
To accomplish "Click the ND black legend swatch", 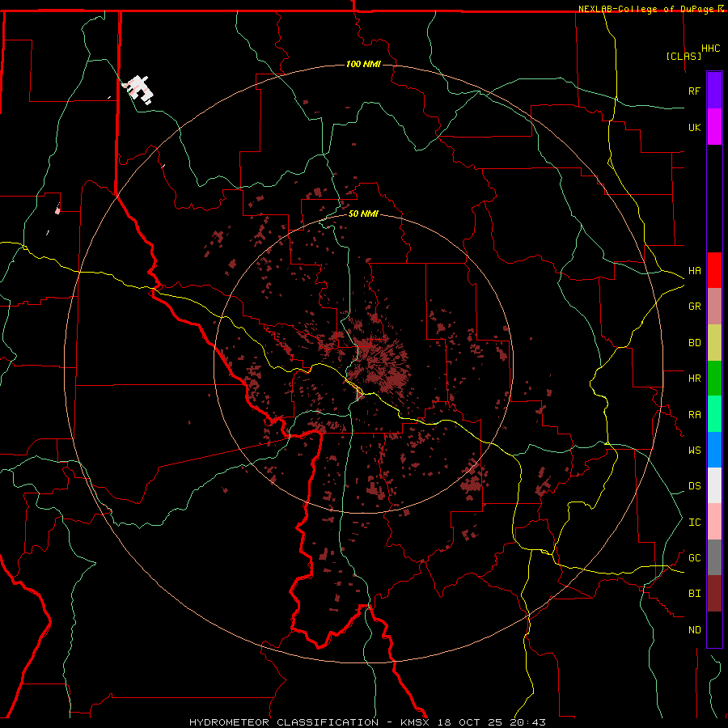I will (x=714, y=629).
